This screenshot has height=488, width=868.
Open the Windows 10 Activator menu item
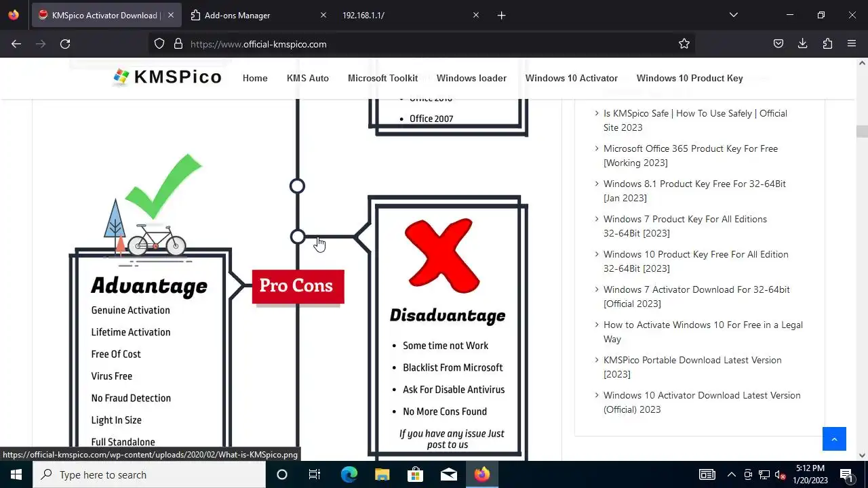click(x=572, y=78)
